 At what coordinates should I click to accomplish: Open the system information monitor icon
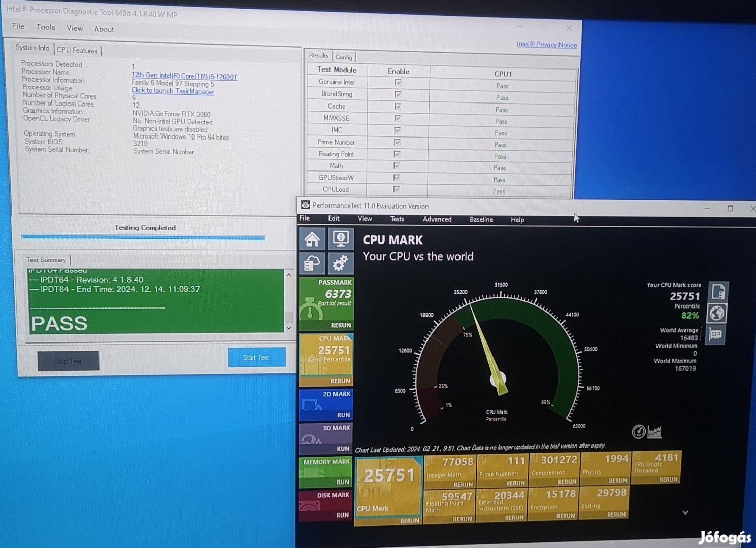pos(340,238)
